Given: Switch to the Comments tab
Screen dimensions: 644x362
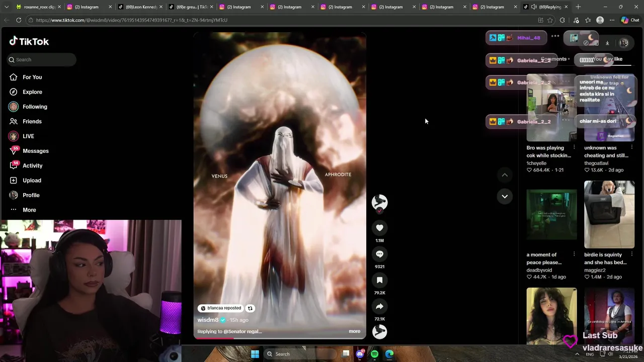Looking at the screenshot, I should pyautogui.click(x=553, y=59).
